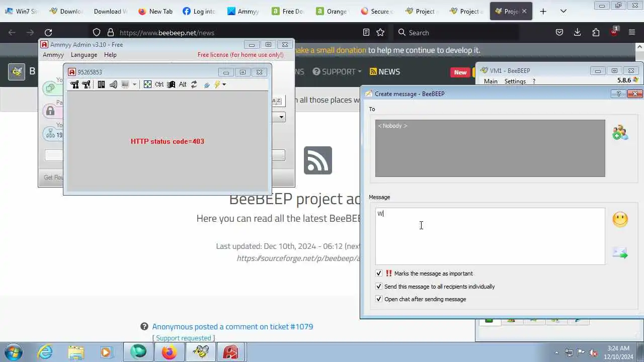
Task: Open the Main menu in VM1 BeeBEEP window
Action: coord(491,81)
